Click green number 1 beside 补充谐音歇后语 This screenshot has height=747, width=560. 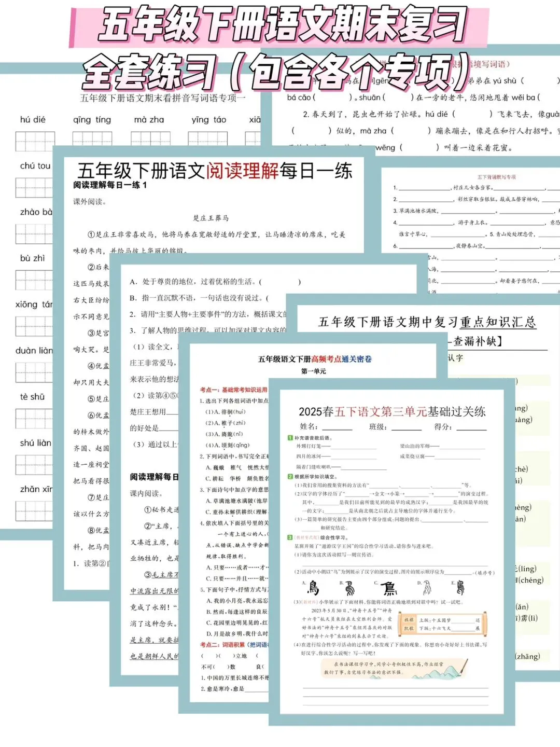click(290, 438)
